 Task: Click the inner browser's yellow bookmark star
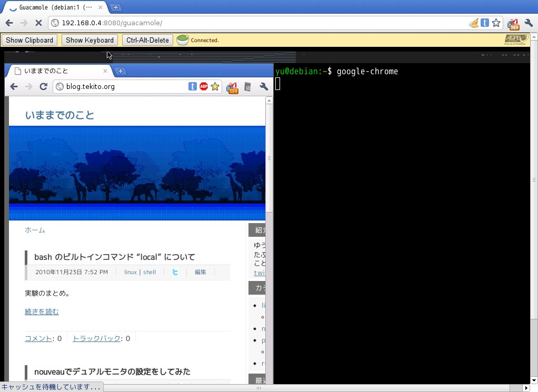pyautogui.click(x=215, y=86)
